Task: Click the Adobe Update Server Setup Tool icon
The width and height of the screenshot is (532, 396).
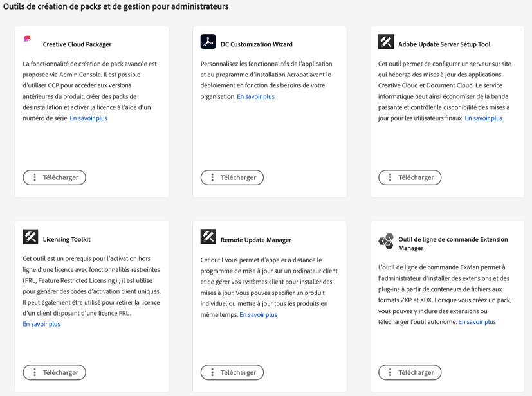Action: click(x=386, y=42)
